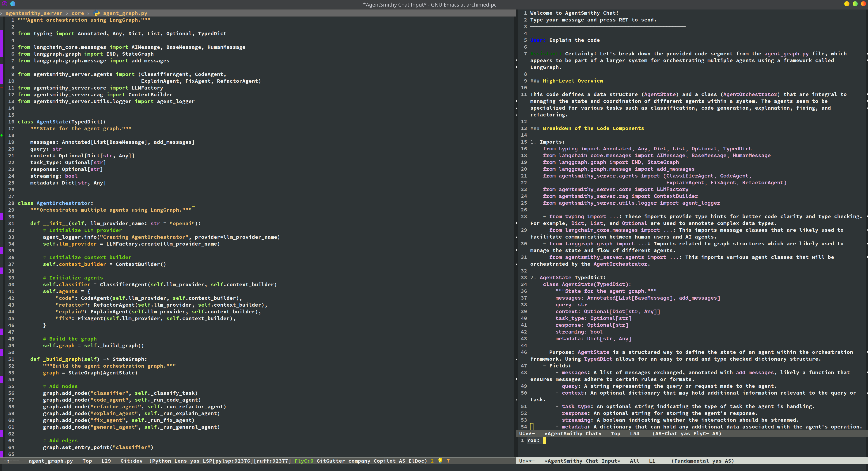Click the *AgentSmithy Chat Input* buffer name
The image size is (868, 471).
(582, 461)
